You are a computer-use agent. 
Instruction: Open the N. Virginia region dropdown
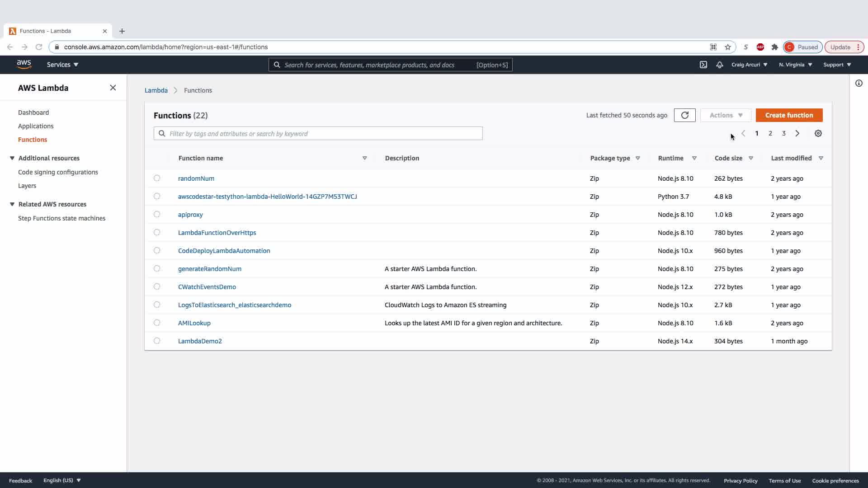pyautogui.click(x=795, y=65)
